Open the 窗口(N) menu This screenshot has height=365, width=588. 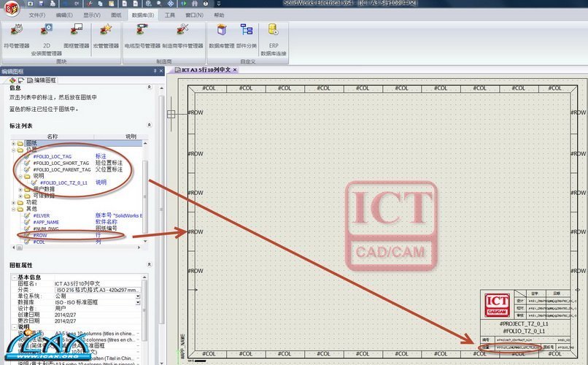(195, 15)
